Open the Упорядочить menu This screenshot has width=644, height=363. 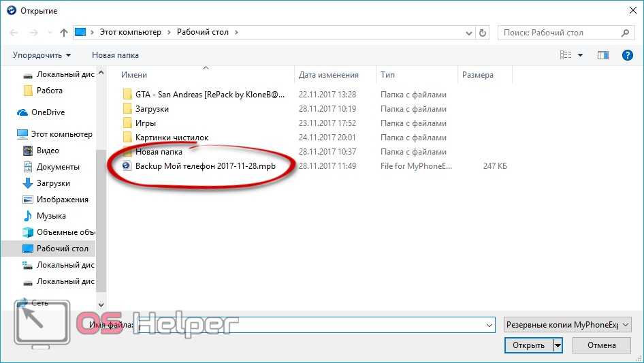tap(42, 55)
